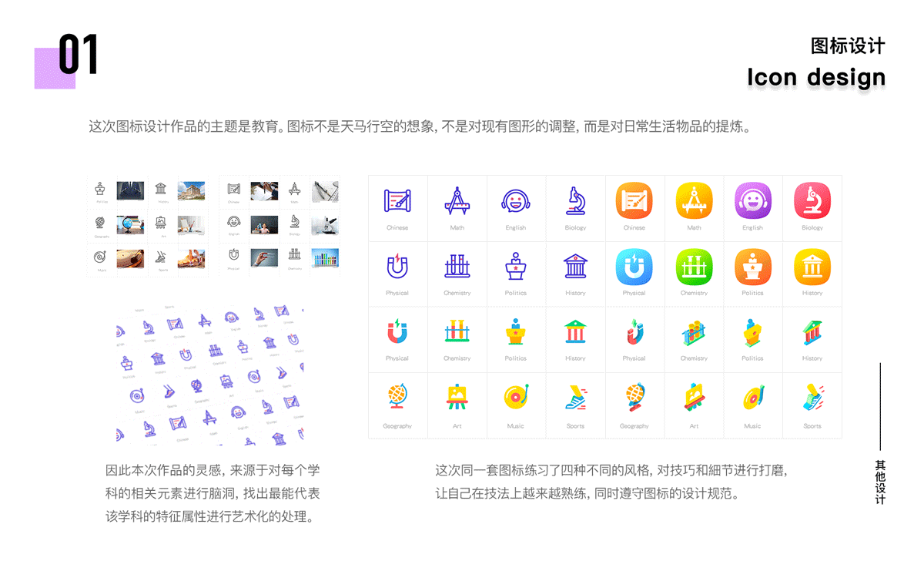The width and height of the screenshot is (924, 578).
Task: Open the suit and tie photo thumbnail
Action: (130, 190)
